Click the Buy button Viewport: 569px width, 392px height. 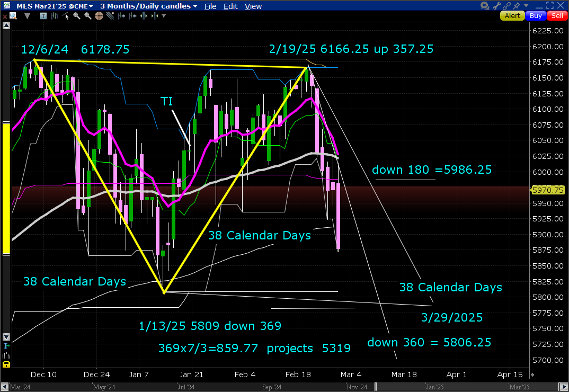click(x=536, y=15)
